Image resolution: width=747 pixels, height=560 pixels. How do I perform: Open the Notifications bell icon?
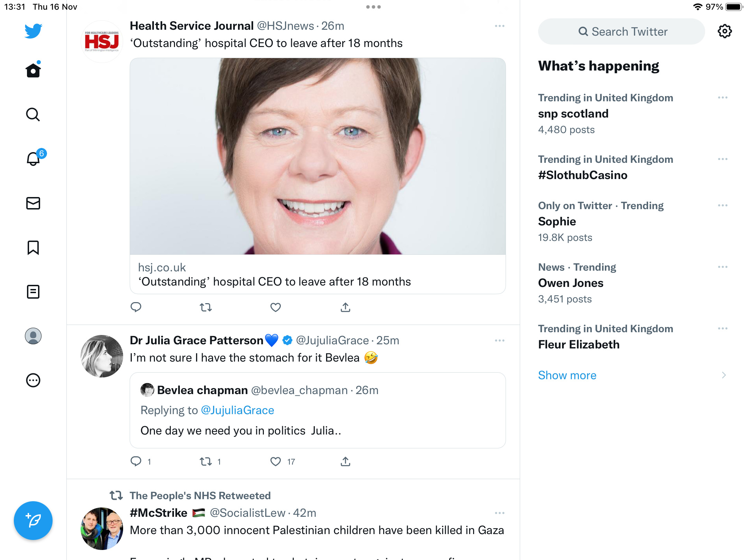(34, 159)
